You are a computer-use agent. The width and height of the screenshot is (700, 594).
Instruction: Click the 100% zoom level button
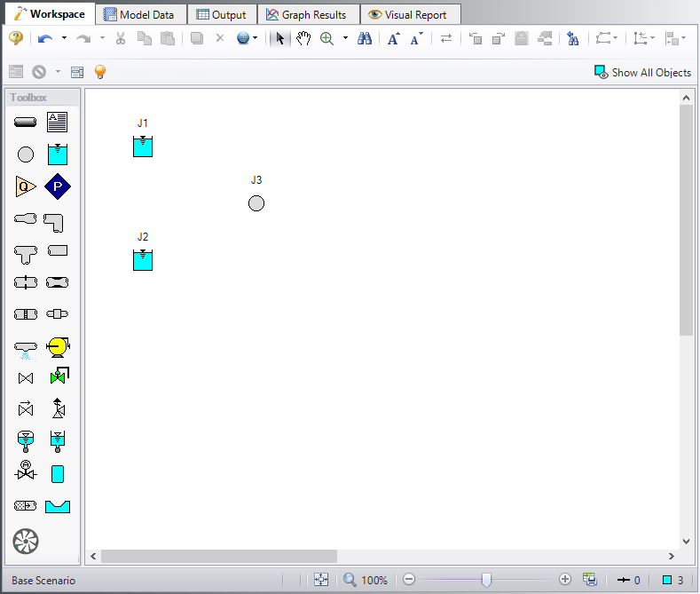(366, 580)
